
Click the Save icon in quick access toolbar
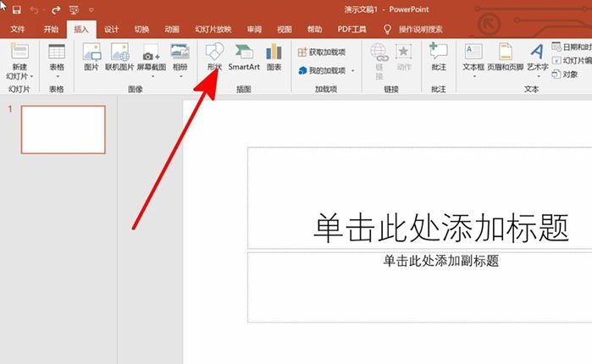pyautogui.click(x=16, y=9)
